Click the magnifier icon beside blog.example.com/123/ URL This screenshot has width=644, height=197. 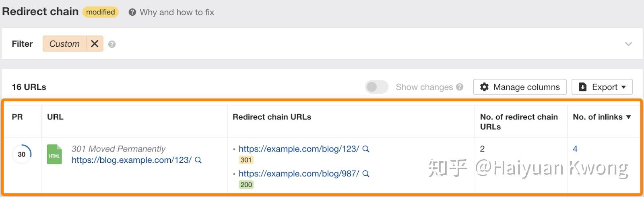pyautogui.click(x=198, y=160)
